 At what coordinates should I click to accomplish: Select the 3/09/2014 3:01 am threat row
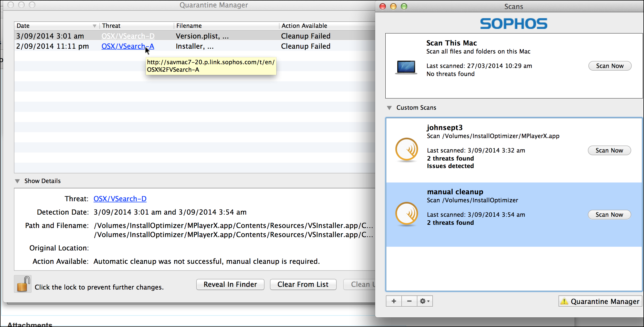pyautogui.click(x=195, y=36)
